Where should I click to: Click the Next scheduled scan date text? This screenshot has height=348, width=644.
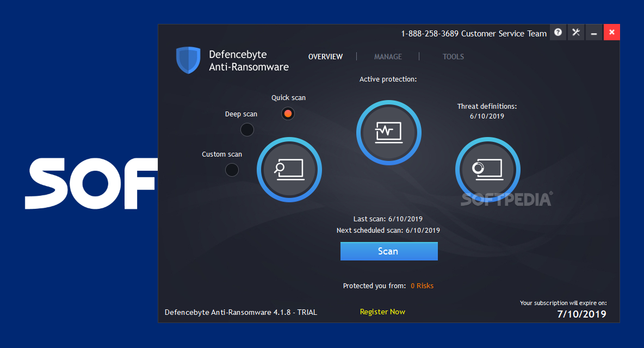[388, 230]
